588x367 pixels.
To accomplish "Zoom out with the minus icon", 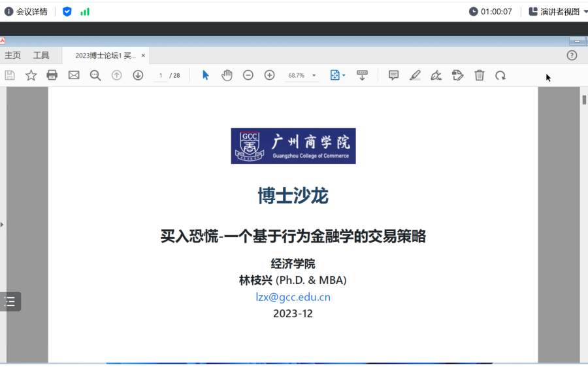I will tap(248, 75).
